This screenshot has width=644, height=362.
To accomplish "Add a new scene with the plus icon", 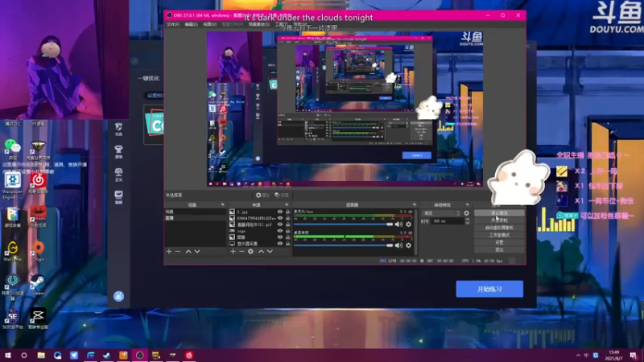I will point(169,251).
